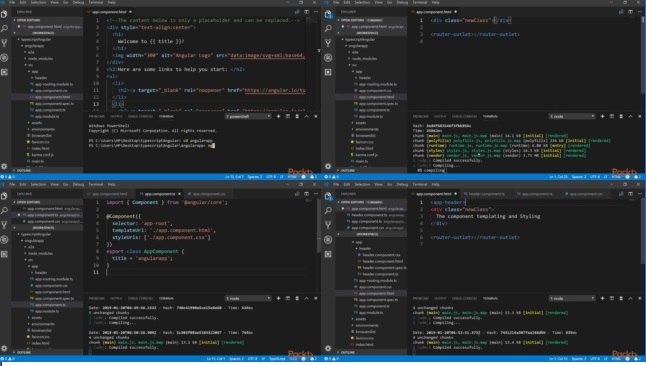The height and width of the screenshot is (366, 646).
Task: Kill terminal in the app-header window
Action: point(621,298)
